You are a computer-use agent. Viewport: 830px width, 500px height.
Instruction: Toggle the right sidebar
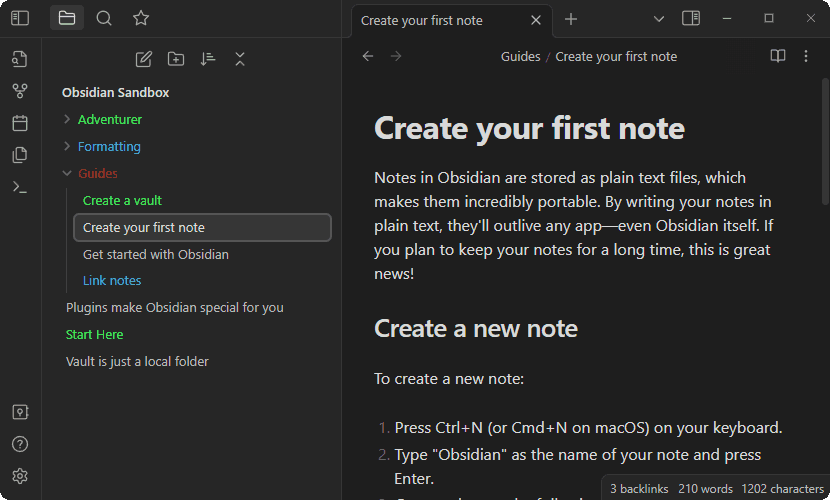pos(691,19)
